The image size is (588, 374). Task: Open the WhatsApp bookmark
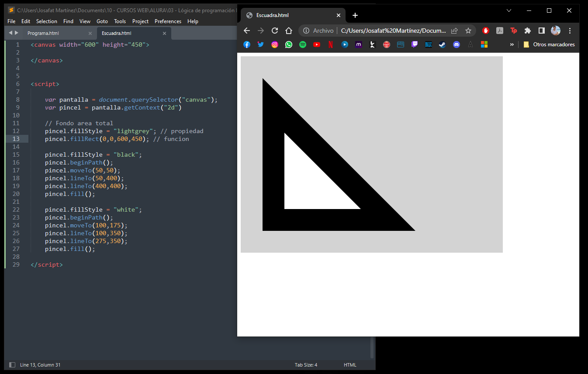click(289, 45)
